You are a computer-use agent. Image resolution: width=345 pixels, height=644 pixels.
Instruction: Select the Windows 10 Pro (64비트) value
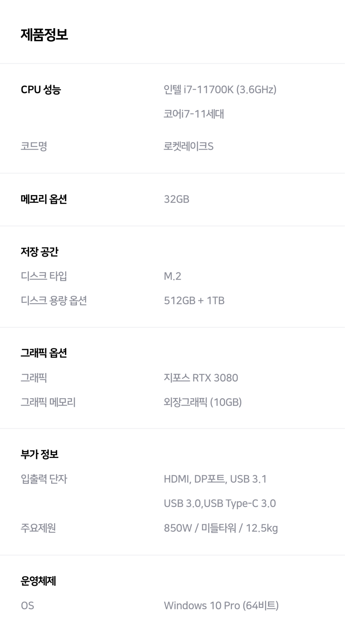(x=221, y=605)
